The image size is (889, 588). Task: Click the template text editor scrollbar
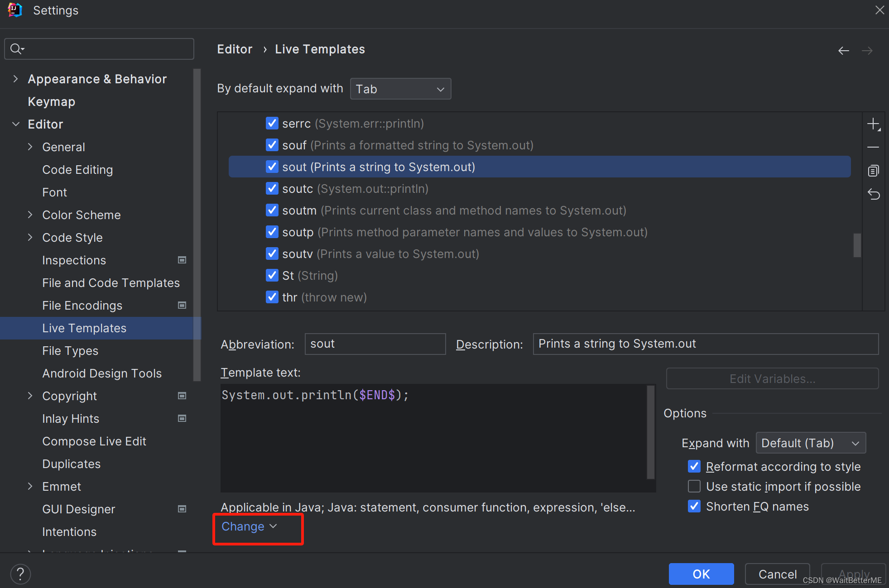(651, 432)
